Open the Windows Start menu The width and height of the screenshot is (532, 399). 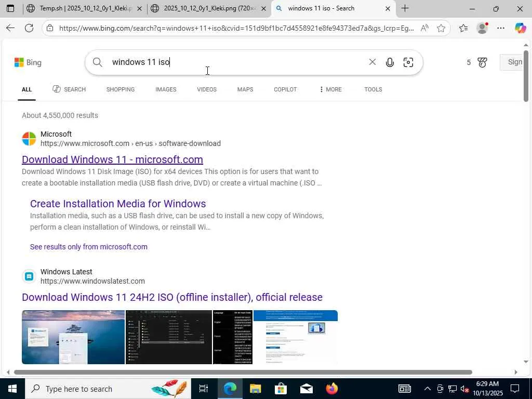pos(12,389)
